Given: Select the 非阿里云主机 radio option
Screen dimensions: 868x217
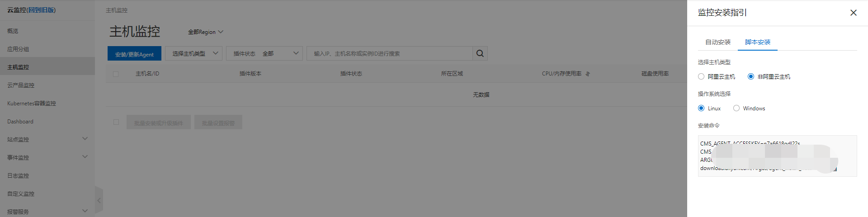Looking at the screenshot, I should coord(751,76).
